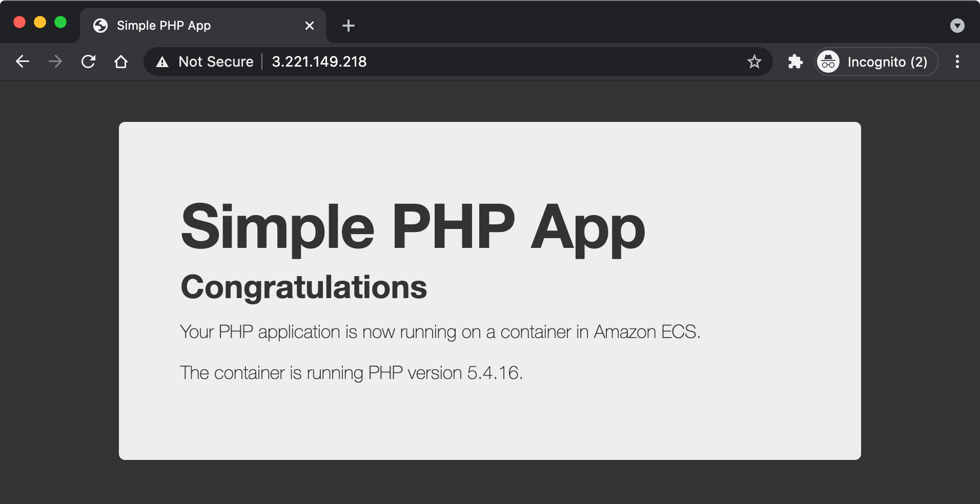980x504 pixels.
Task: Click the Congratulations subheading
Action: 303,287
